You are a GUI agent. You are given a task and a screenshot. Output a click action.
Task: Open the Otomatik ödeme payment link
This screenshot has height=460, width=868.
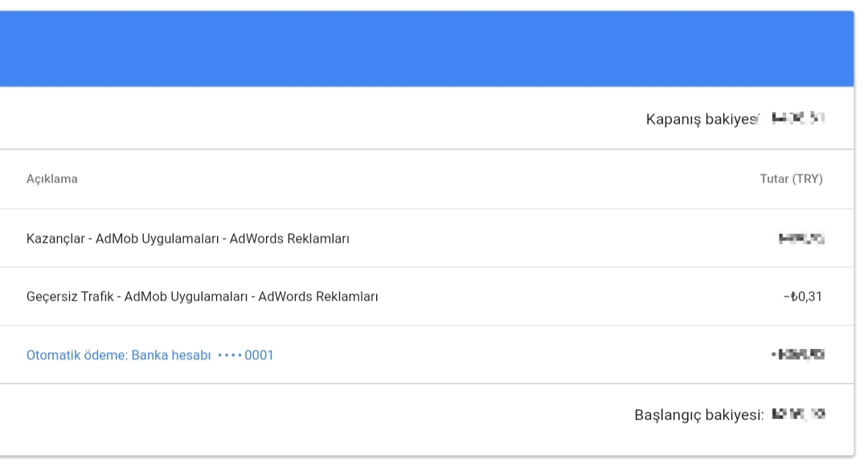pos(149,355)
